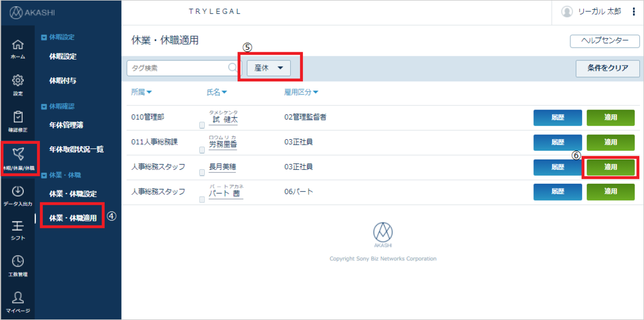The width and height of the screenshot is (644, 320).
Task: Click 適用 for 労務里香
Action: click(x=611, y=142)
